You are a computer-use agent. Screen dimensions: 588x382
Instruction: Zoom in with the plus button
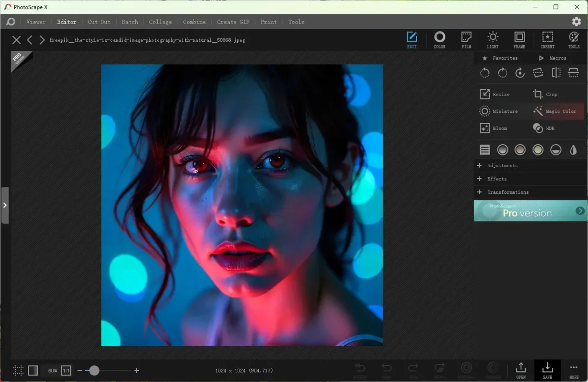pyautogui.click(x=137, y=371)
